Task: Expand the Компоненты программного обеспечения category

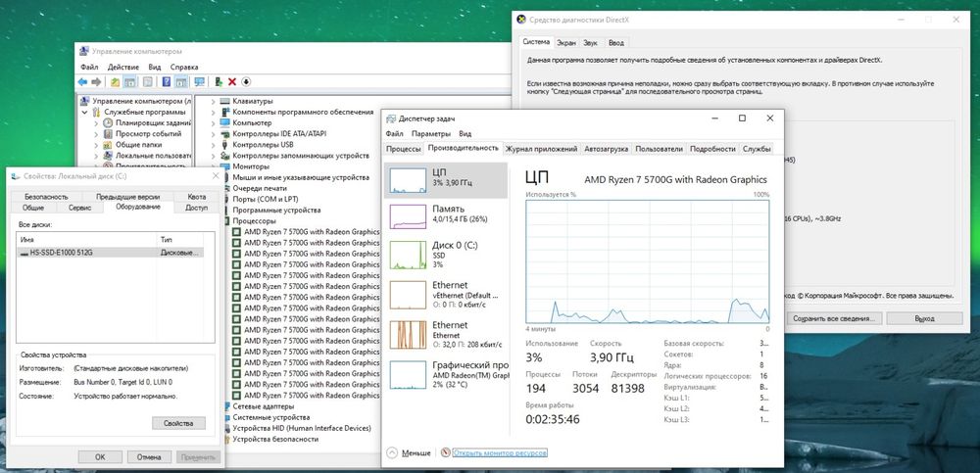Action: click(213, 112)
